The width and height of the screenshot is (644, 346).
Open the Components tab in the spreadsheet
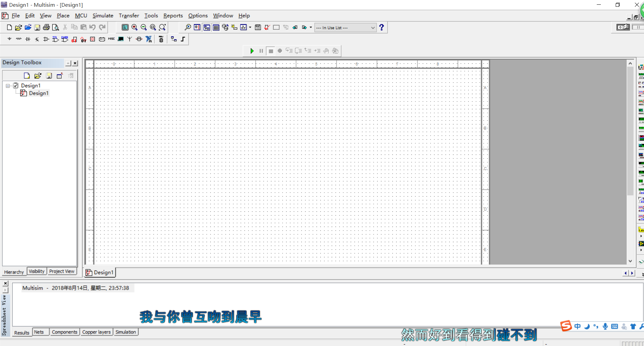[65, 332]
